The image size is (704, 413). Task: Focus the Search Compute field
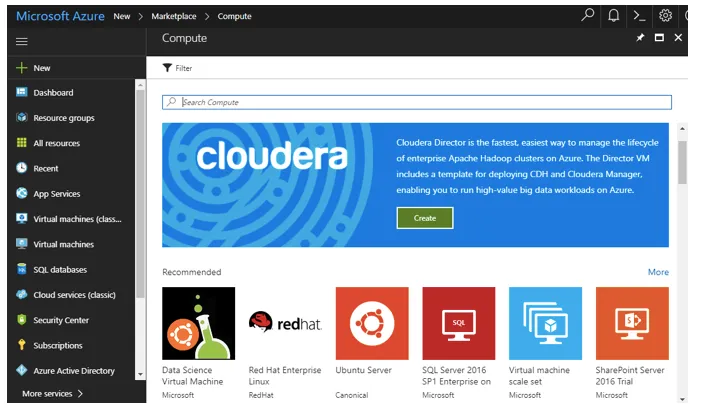tap(417, 102)
